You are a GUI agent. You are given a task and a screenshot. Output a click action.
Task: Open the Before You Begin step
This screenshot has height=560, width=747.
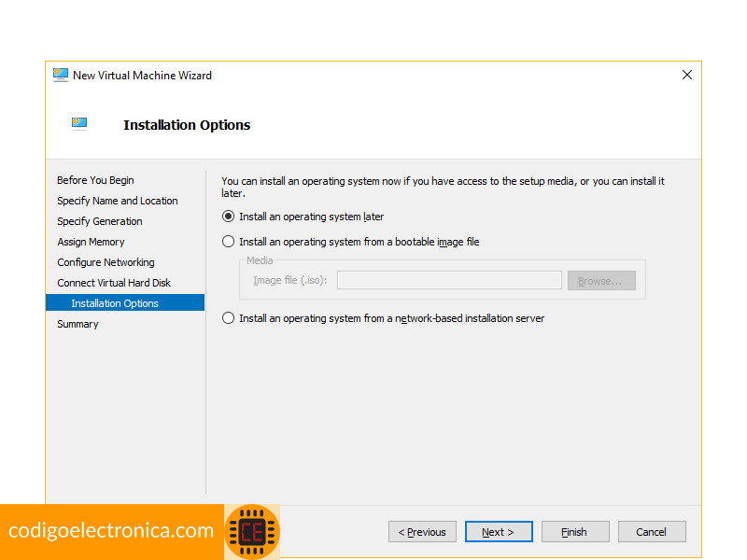click(95, 180)
